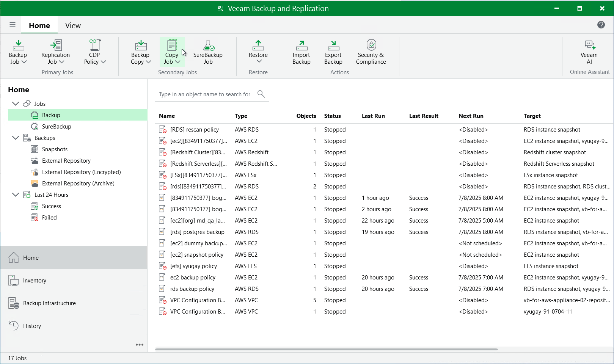Image resolution: width=614 pixels, height=364 pixels.
Task: Create a Backup Copy job
Action: click(140, 52)
